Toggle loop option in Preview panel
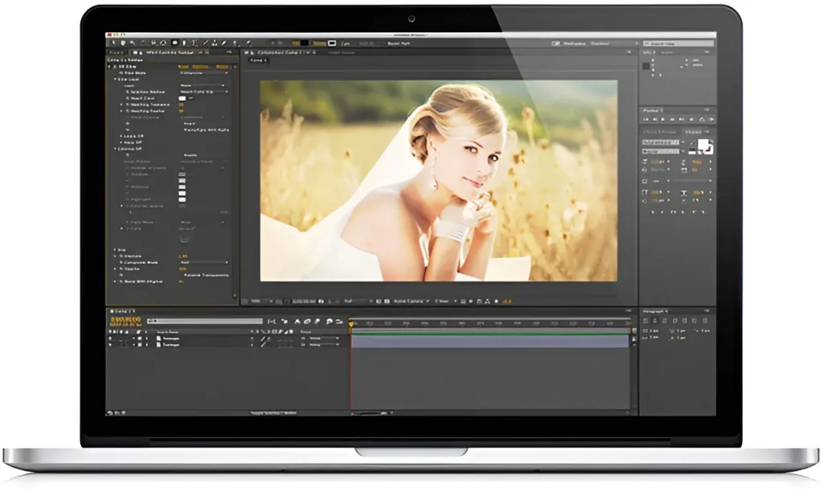The image size is (823, 504). click(702, 119)
